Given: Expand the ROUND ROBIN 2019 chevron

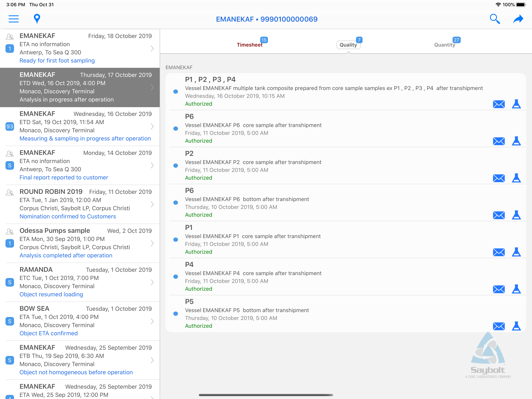Looking at the screenshot, I should coord(152,205).
